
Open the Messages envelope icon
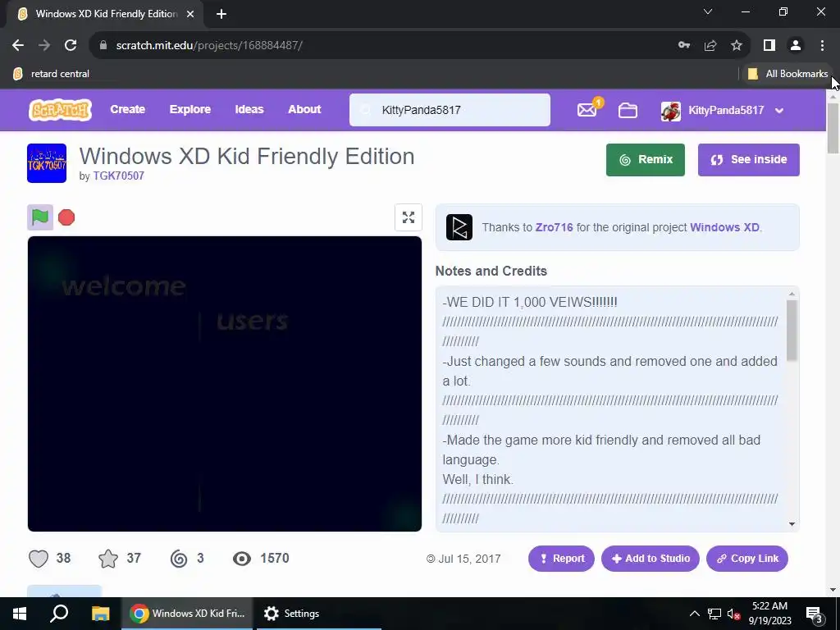pos(587,110)
